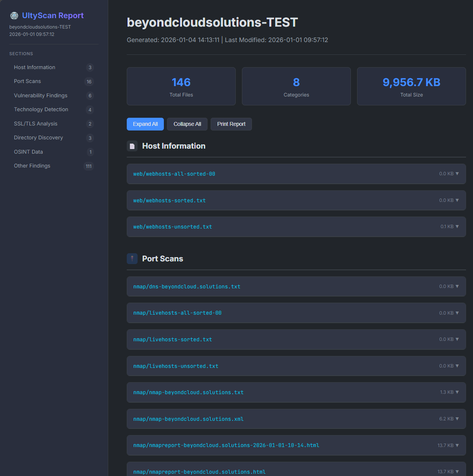Click the Print Report button

tap(231, 124)
